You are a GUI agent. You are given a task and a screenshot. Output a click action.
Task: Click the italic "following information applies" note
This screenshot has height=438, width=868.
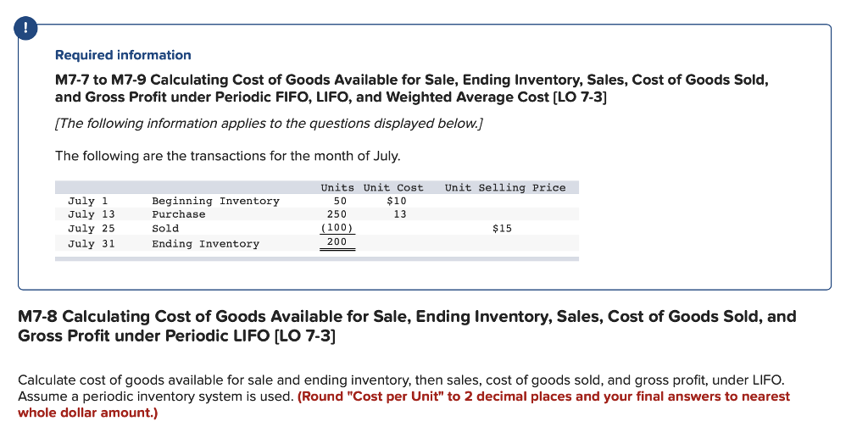pyautogui.click(x=269, y=125)
